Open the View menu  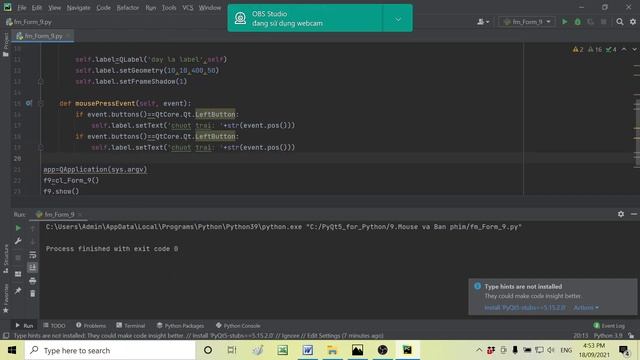(x=54, y=8)
